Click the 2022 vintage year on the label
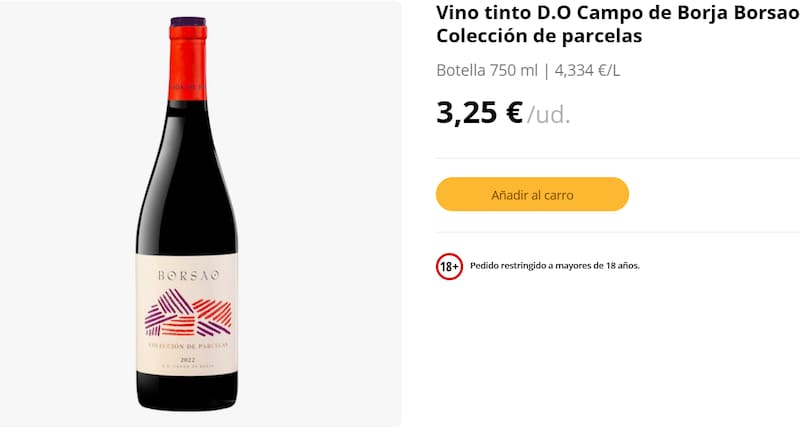This screenshot has height=430, width=800. (187, 358)
